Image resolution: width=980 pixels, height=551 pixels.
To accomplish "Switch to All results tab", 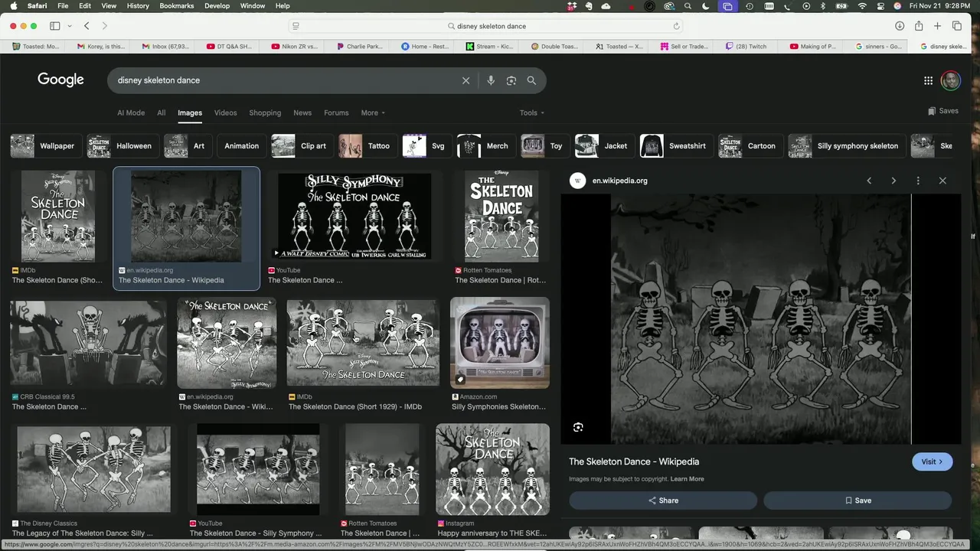I will coord(161,112).
